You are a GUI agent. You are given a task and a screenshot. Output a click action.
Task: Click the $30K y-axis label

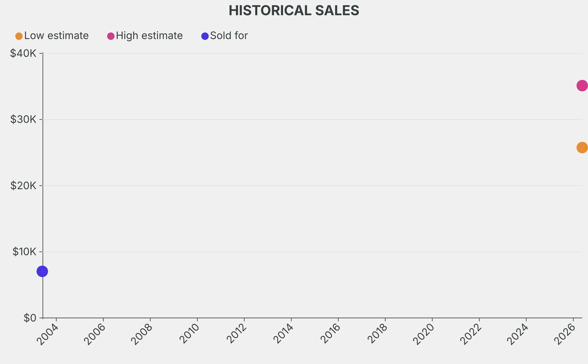click(23, 119)
